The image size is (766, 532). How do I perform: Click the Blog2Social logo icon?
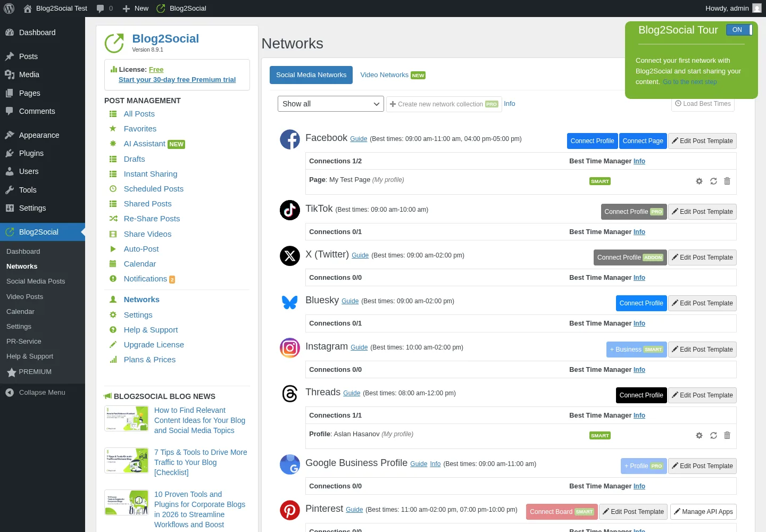[114, 43]
